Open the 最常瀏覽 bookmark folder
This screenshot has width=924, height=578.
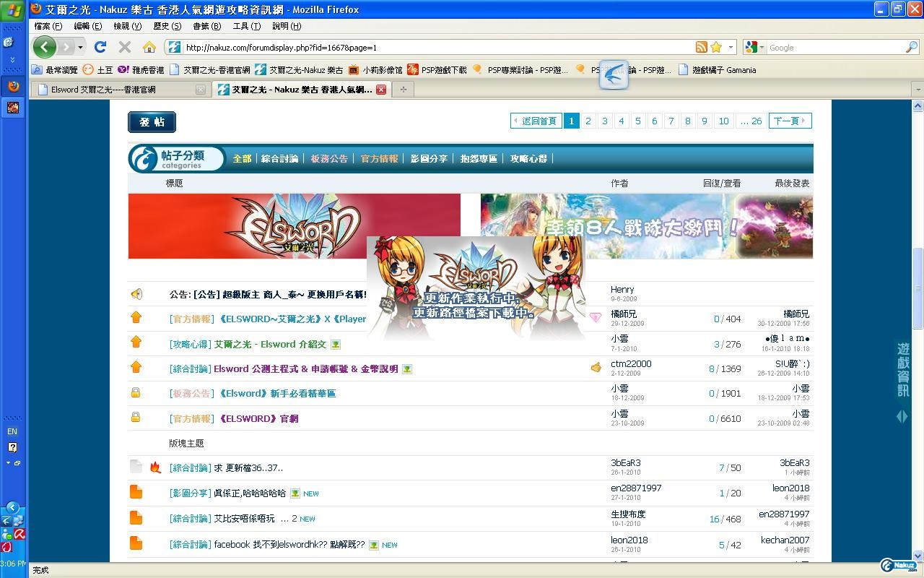(55, 70)
